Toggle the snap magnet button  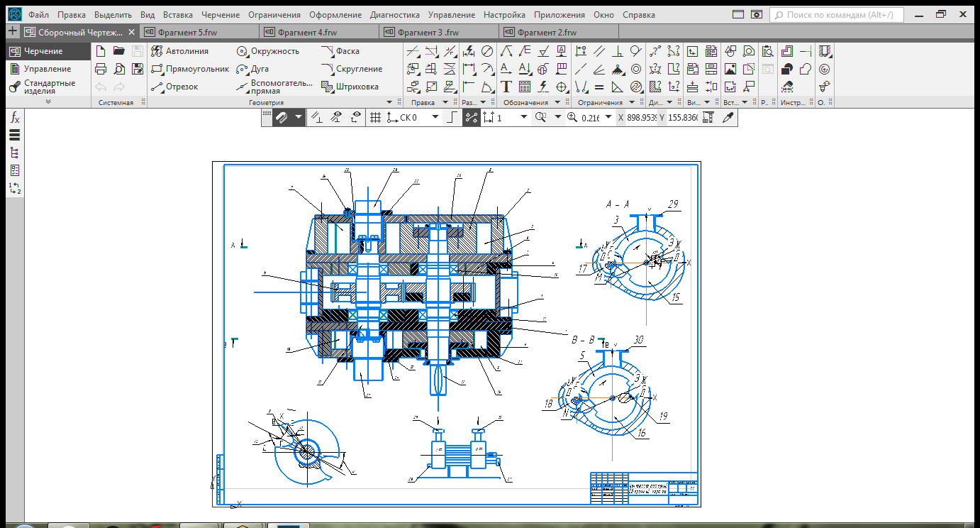282,118
